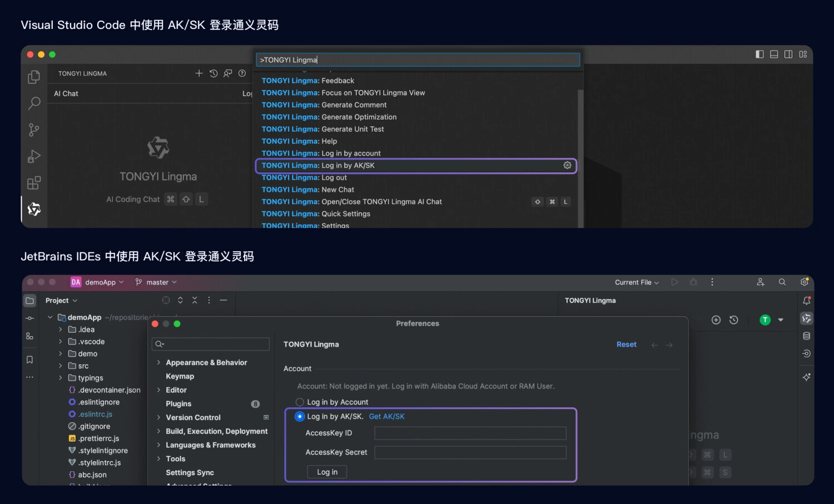Click the command palette scrollbar
834x504 pixels.
pyautogui.click(x=580, y=158)
